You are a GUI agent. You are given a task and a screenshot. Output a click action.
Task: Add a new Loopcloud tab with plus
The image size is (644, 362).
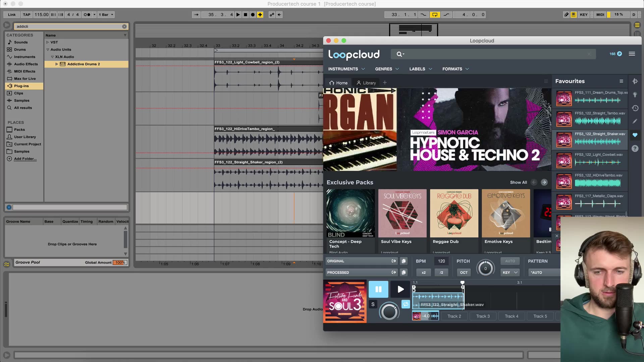(385, 82)
